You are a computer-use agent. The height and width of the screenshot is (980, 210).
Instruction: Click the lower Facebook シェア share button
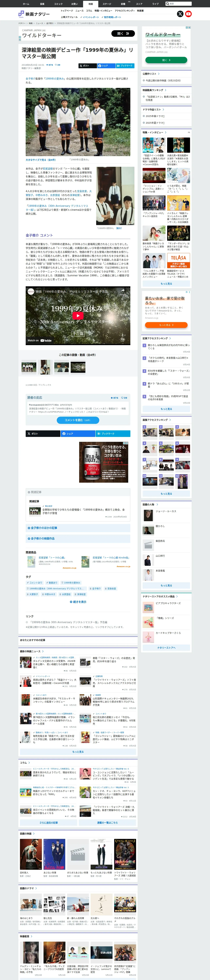[x=78, y=434]
